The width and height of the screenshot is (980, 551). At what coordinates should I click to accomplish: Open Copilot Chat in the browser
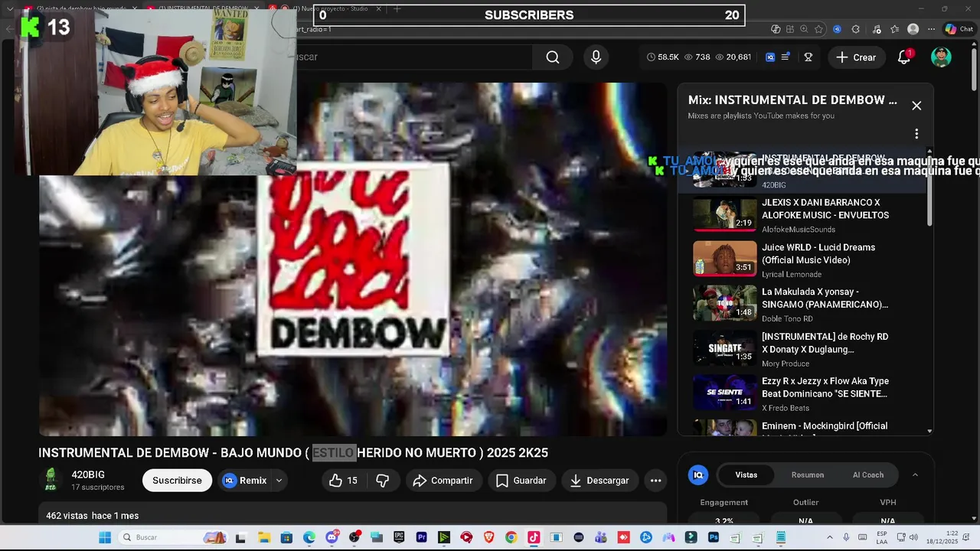pyautogui.click(x=959, y=29)
